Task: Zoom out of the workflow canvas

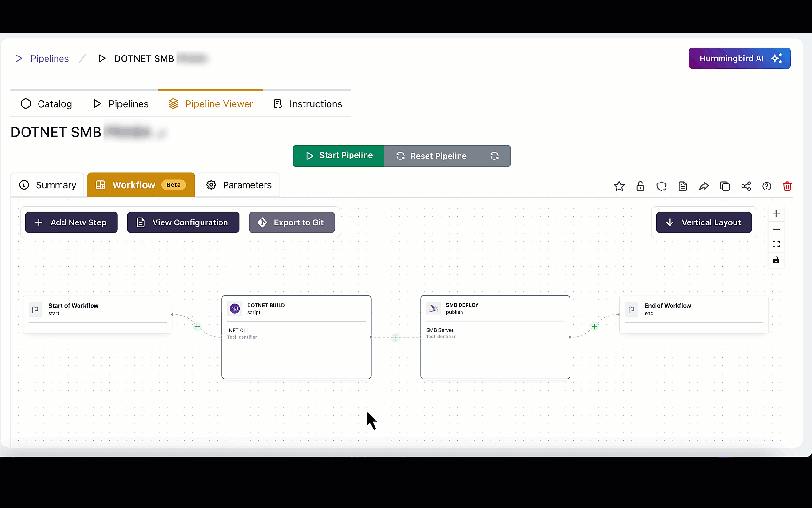Action: pos(776,229)
